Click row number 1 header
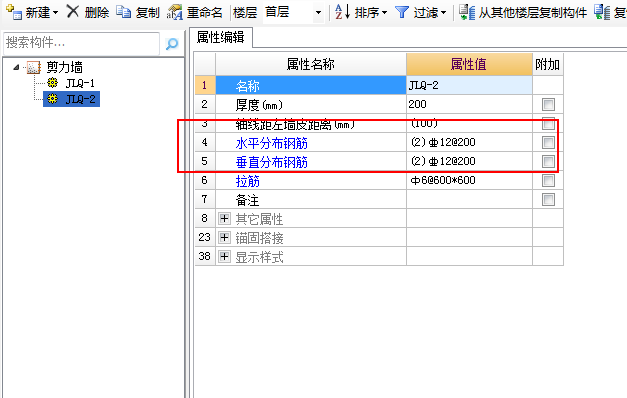 coord(205,85)
